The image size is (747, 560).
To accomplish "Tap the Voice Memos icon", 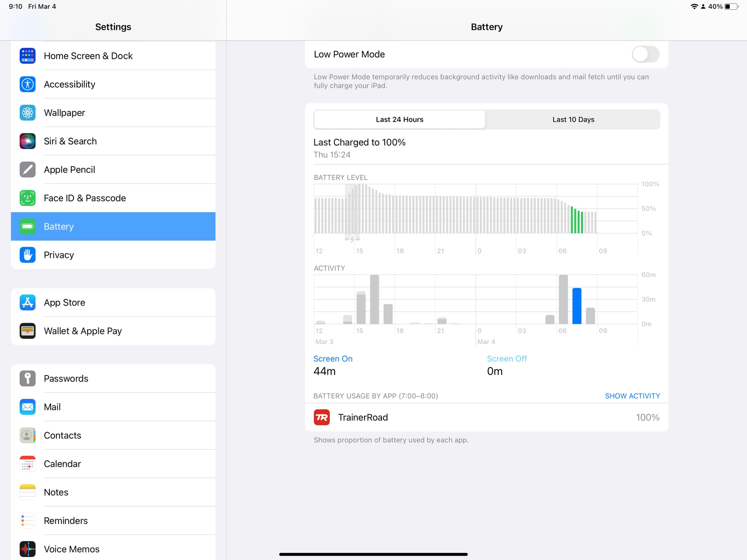I will pyautogui.click(x=28, y=549).
